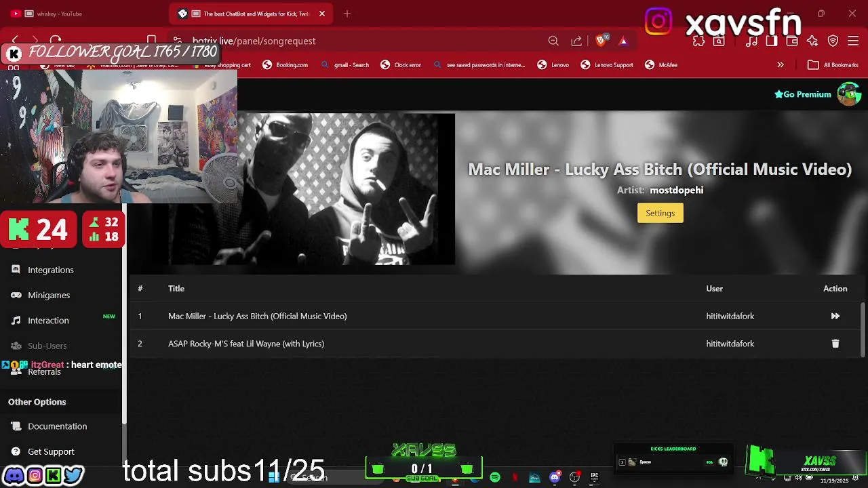The image size is (868, 488).
Task: Click the Go Premium link
Action: [803, 94]
